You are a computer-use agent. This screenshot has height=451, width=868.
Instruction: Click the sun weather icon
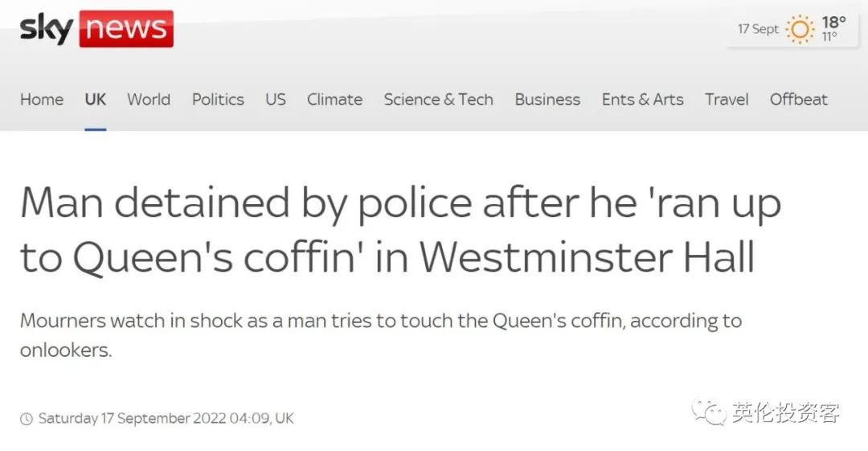click(800, 30)
